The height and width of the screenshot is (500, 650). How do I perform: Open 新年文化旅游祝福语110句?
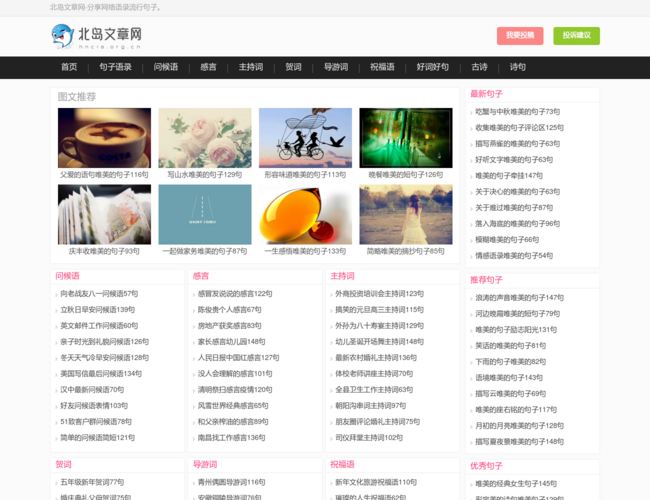pyautogui.click(x=376, y=482)
